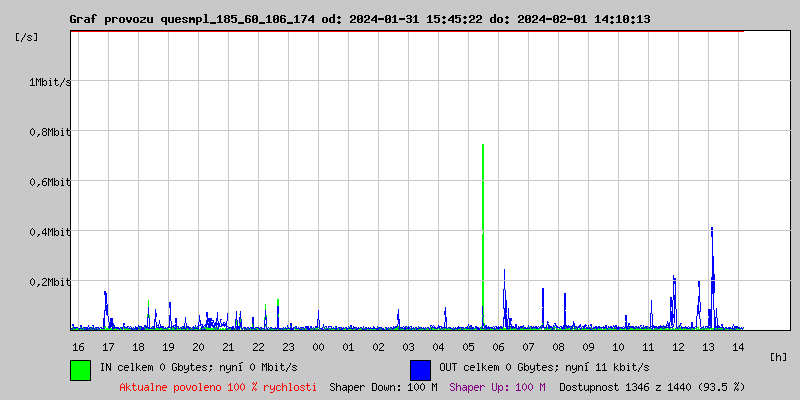Click the green IN legend swatch

80,369
